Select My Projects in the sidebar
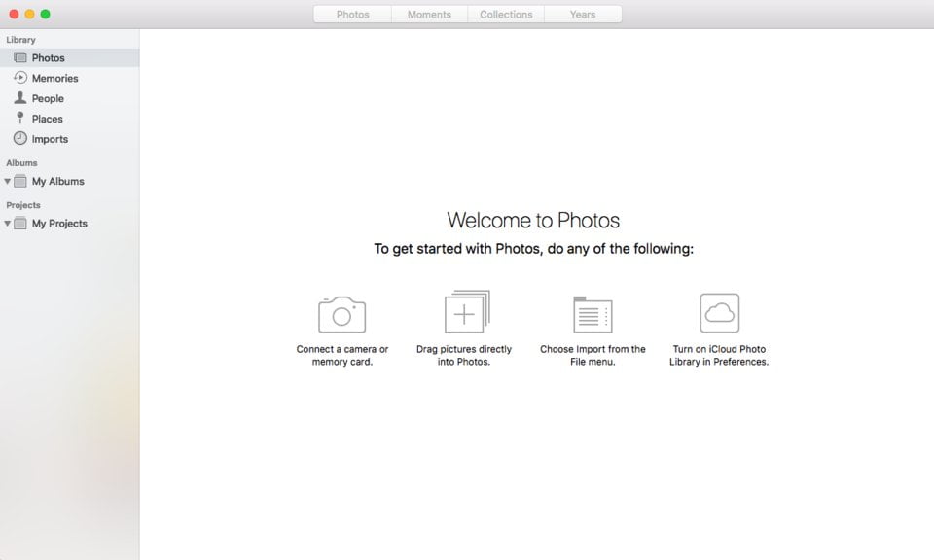 tap(70, 224)
